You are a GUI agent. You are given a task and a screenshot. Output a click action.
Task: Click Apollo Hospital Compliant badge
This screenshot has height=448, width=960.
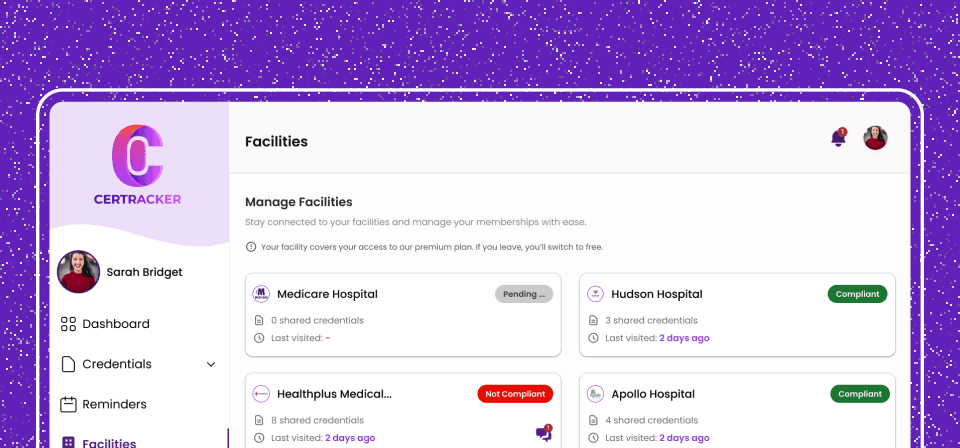[859, 394]
